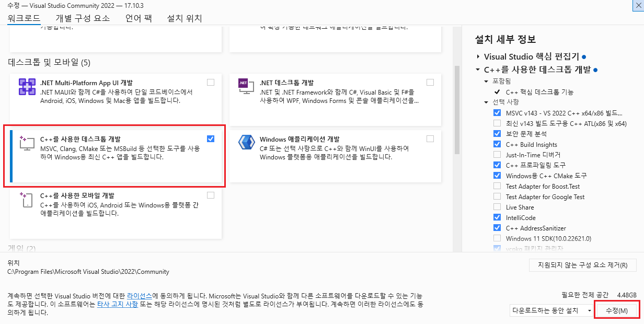Click the install path C:\Program Files\Microsoft Visual Studio text
Viewport: 644px width, 324px height.
coord(88,272)
